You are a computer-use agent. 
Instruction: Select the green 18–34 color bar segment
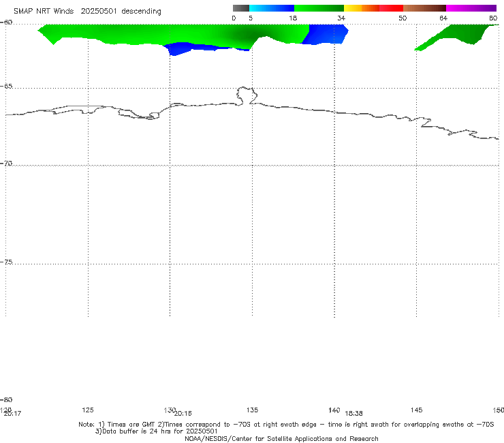(319, 8)
